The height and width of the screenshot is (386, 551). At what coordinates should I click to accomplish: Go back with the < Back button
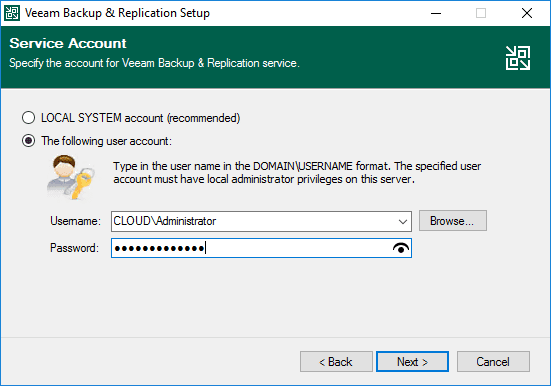[x=336, y=362]
